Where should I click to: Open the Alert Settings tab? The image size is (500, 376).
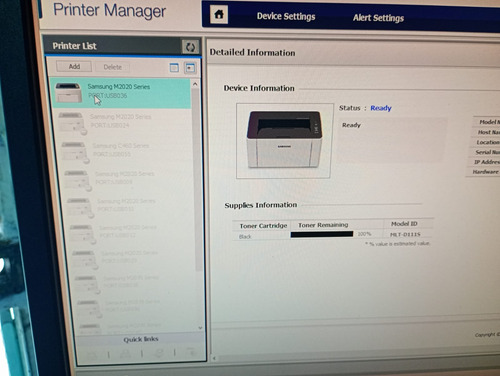click(378, 18)
